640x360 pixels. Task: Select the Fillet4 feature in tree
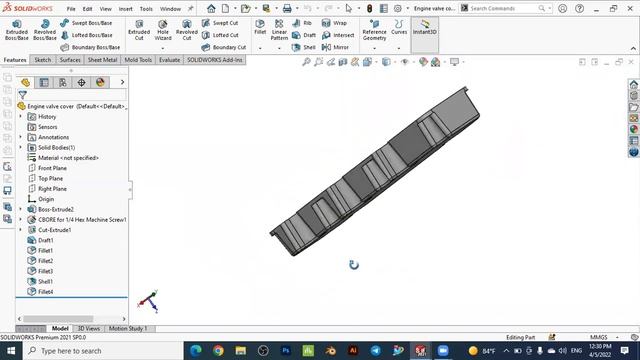[40, 292]
